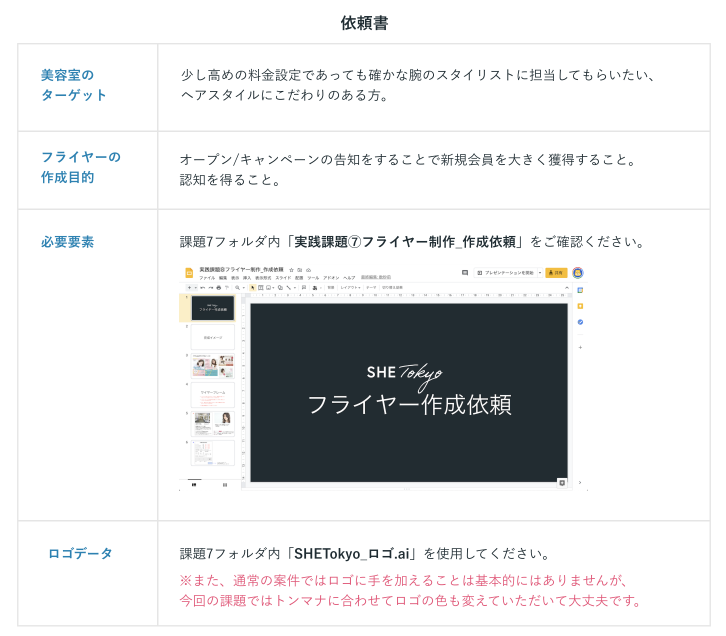Click the explore button on slide corner
The height and width of the screenshot is (636, 726).
pos(561,482)
